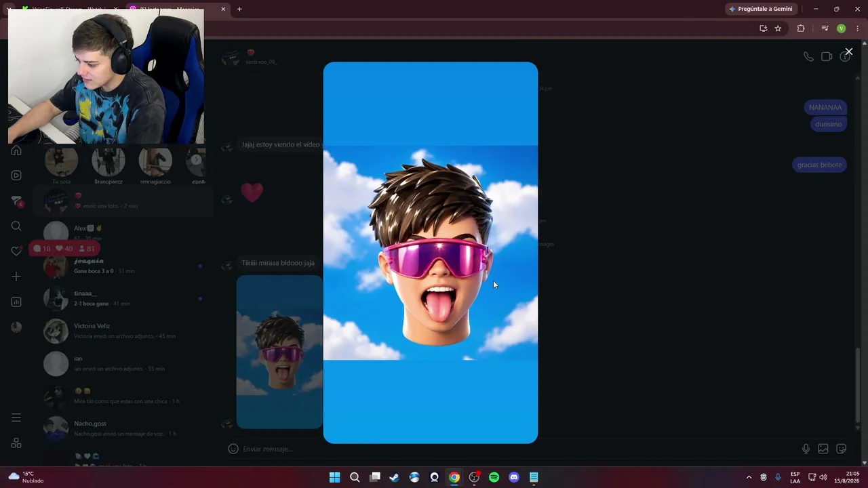The width and height of the screenshot is (868, 488).
Task: Click the Enviar mensaje text field
Action: coord(515,449)
